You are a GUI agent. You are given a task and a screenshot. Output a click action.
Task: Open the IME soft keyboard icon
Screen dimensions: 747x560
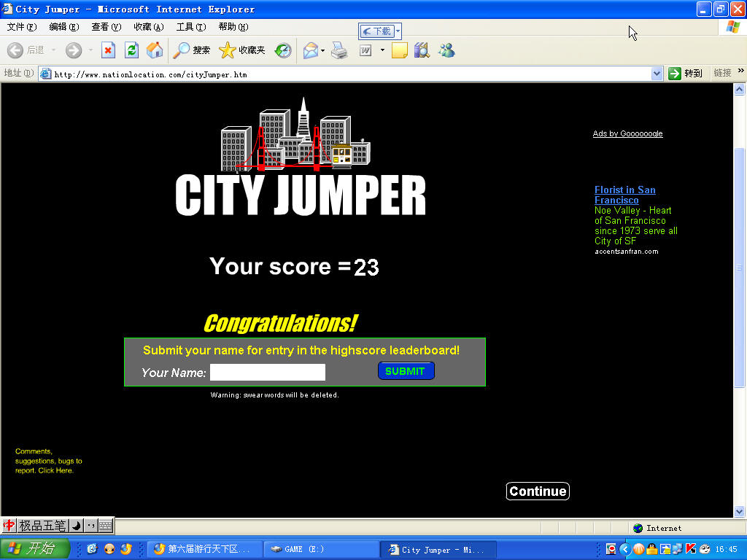[x=106, y=526]
